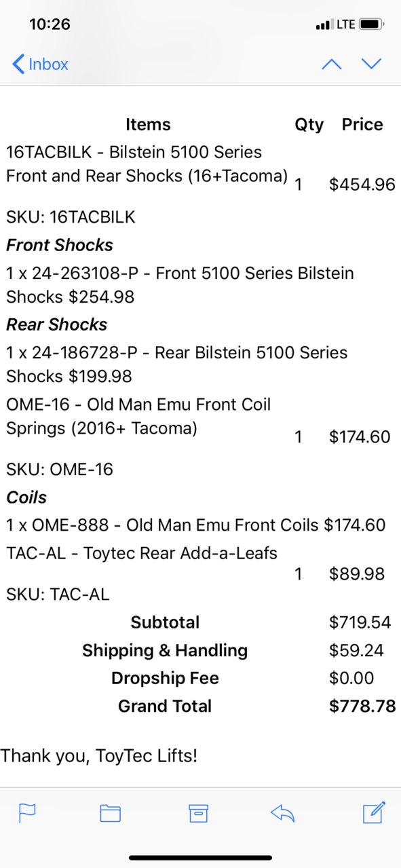
Task: Tap the TAC-AL Toytec Rear Add-a-Leafs line
Action: 142,553
